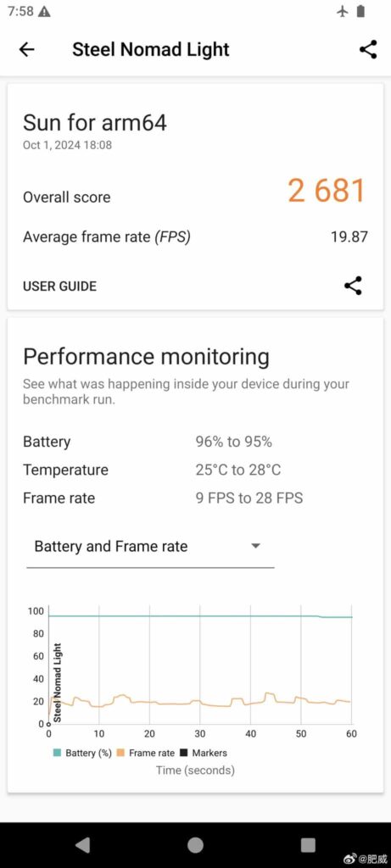Image resolution: width=391 pixels, height=868 pixels.
Task: Tap the Android back navigation triangle
Action: 82,845
